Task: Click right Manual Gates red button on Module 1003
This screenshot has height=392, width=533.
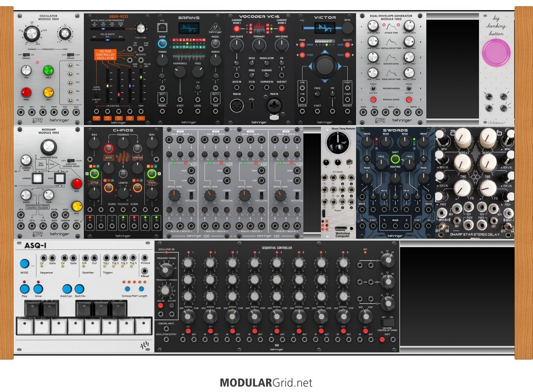Action: [409, 100]
